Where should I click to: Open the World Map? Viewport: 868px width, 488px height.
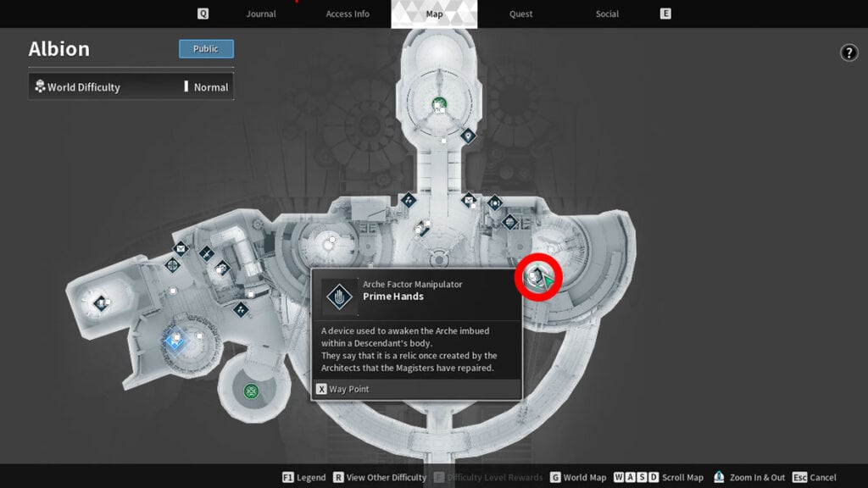(x=578, y=478)
